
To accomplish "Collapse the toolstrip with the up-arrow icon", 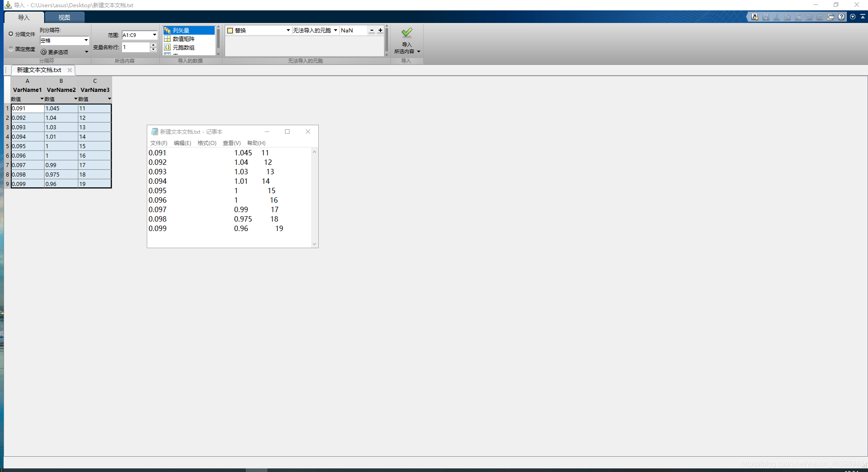I will tap(863, 16).
